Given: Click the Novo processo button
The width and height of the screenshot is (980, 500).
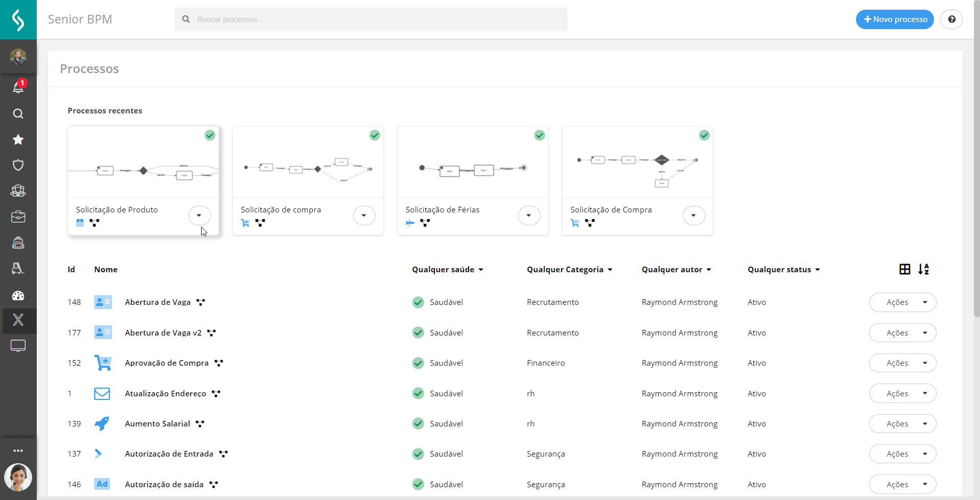Looking at the screenshot, I should point(895,19).
